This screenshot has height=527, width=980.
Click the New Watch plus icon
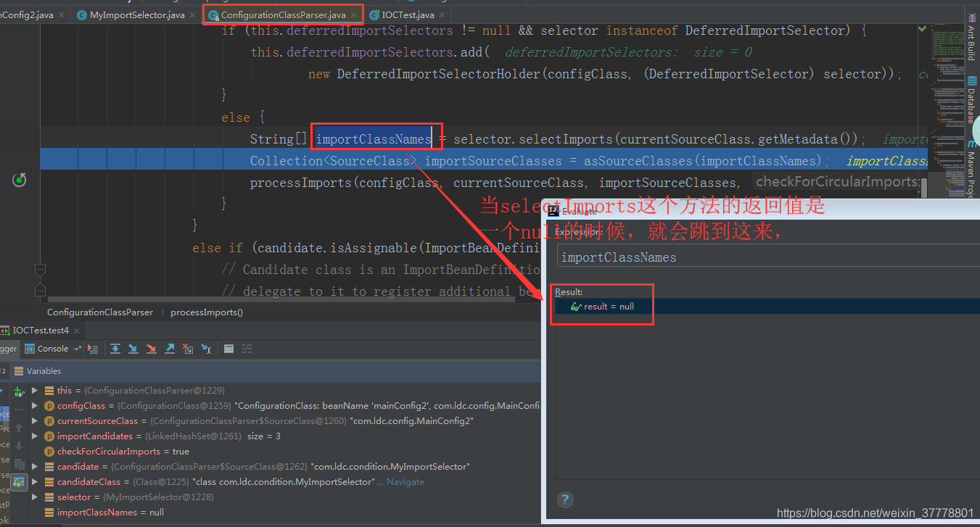pos(20,392)
